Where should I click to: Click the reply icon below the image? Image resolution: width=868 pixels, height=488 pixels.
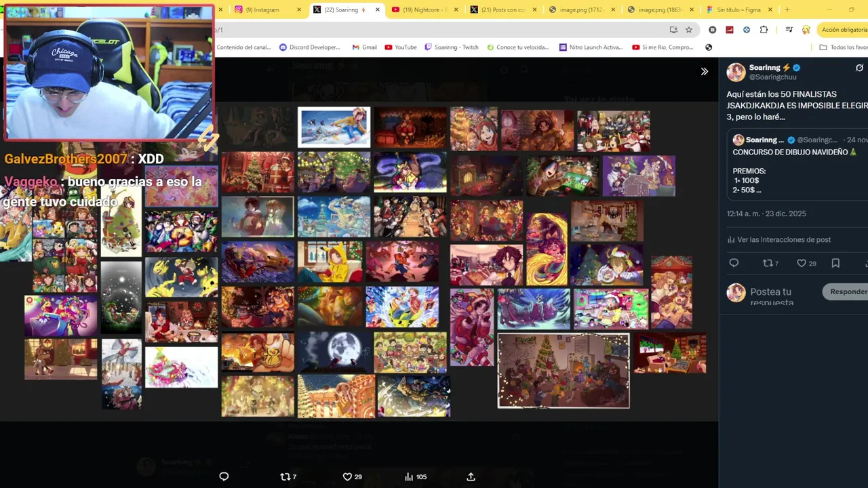click(x=224, y=476)
